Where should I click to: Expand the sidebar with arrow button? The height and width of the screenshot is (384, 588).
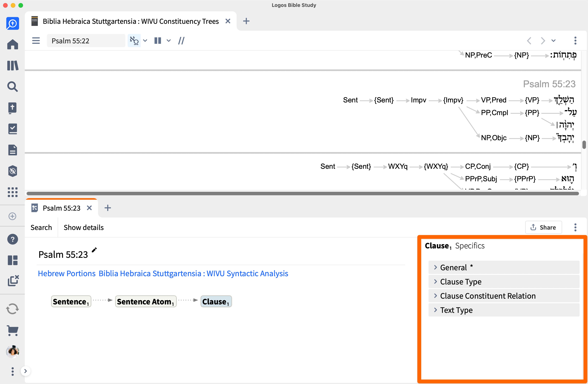(x=26, y=371)
